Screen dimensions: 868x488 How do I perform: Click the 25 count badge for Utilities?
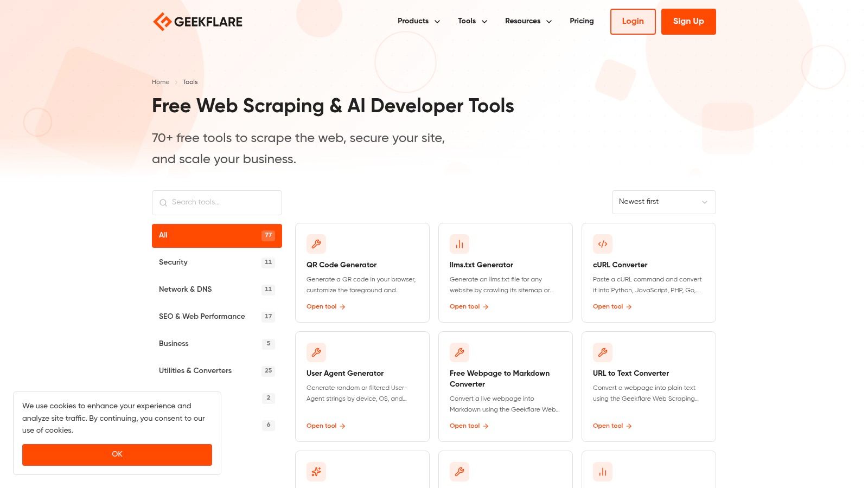[x=268, y=371]
